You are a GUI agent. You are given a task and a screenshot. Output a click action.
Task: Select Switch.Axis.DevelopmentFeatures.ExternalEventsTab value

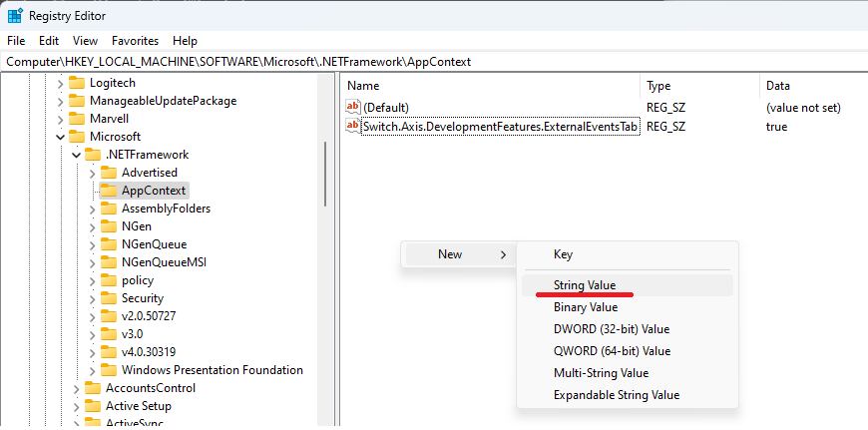coord(501,127)
